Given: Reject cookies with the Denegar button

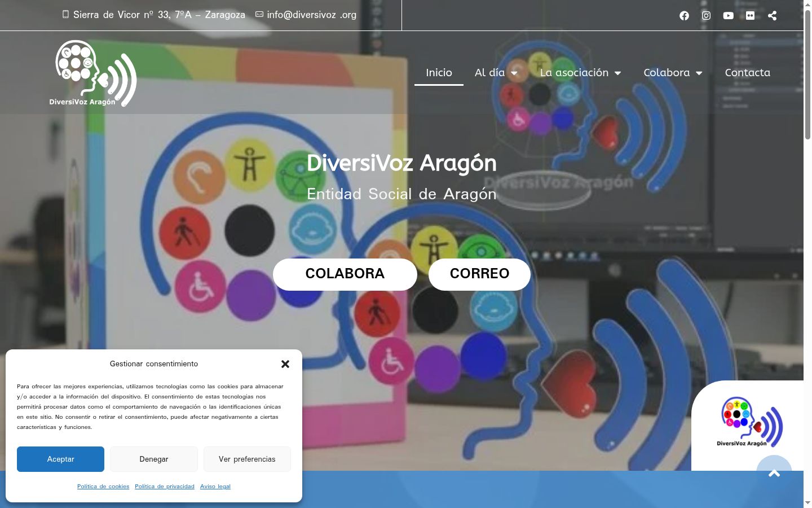Looking at the screenshot, I should coord(154,459).
